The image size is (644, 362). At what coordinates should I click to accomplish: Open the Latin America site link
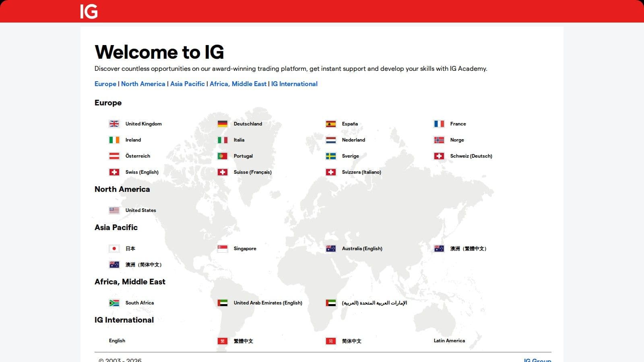click(x=449, y=341)
